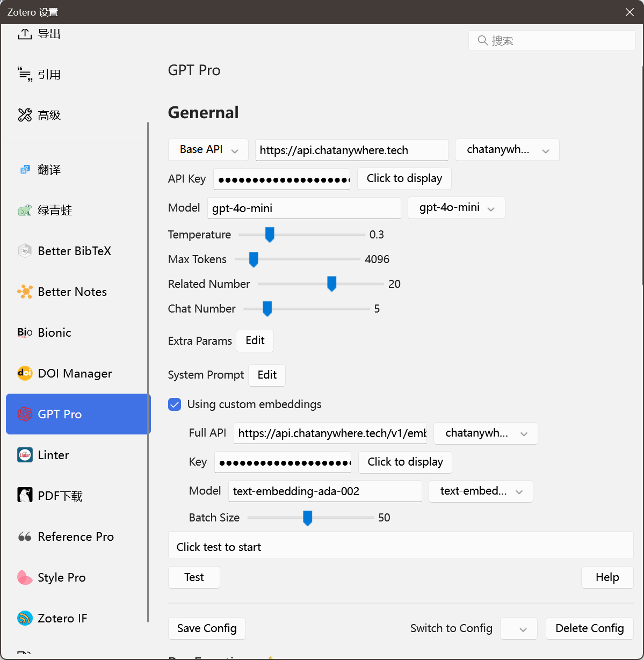Click the Better BibTeX sidebar icon
Screen dimensions: 644x660
(25, 251)
